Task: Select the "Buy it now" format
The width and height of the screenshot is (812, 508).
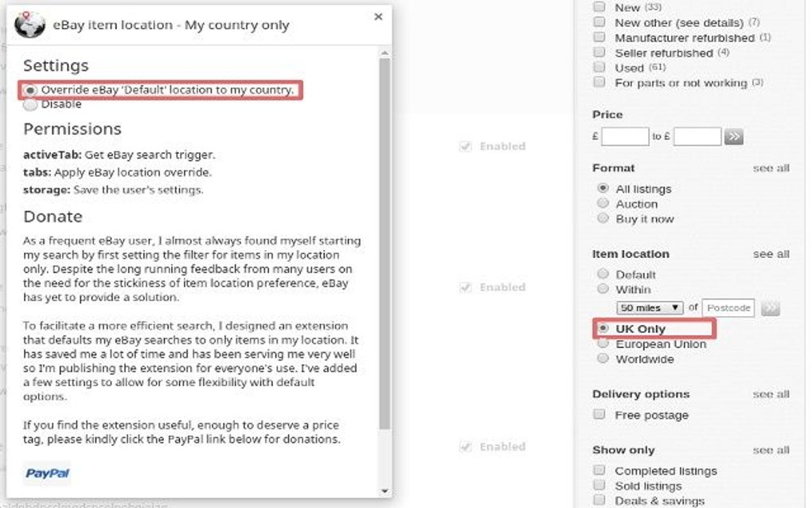Action: click(603, 218)
